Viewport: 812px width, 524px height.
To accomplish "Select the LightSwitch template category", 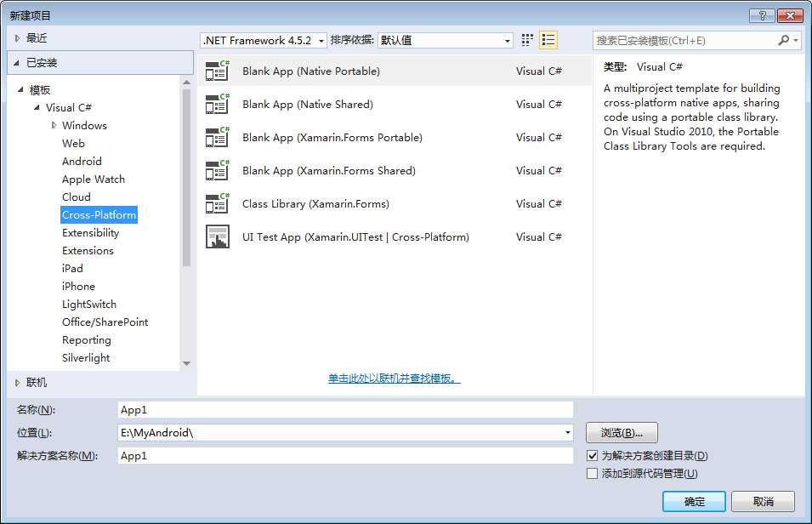I will (89, 305).
